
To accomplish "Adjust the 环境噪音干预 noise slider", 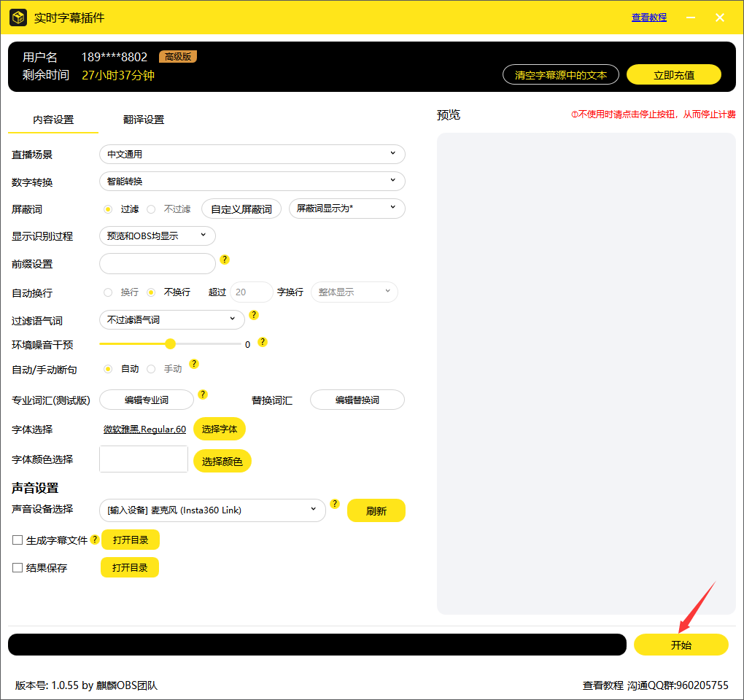I will [170, 343].
